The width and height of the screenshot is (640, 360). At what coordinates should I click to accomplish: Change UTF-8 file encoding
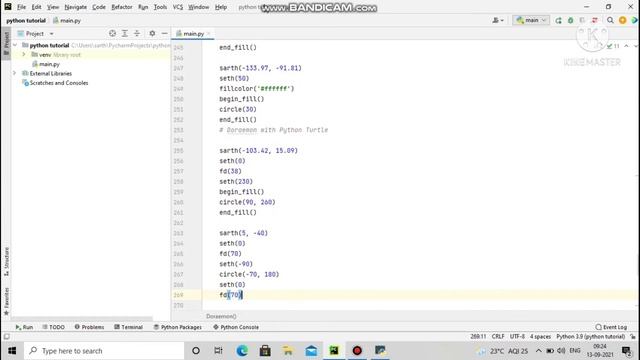(x=517, y=337)
